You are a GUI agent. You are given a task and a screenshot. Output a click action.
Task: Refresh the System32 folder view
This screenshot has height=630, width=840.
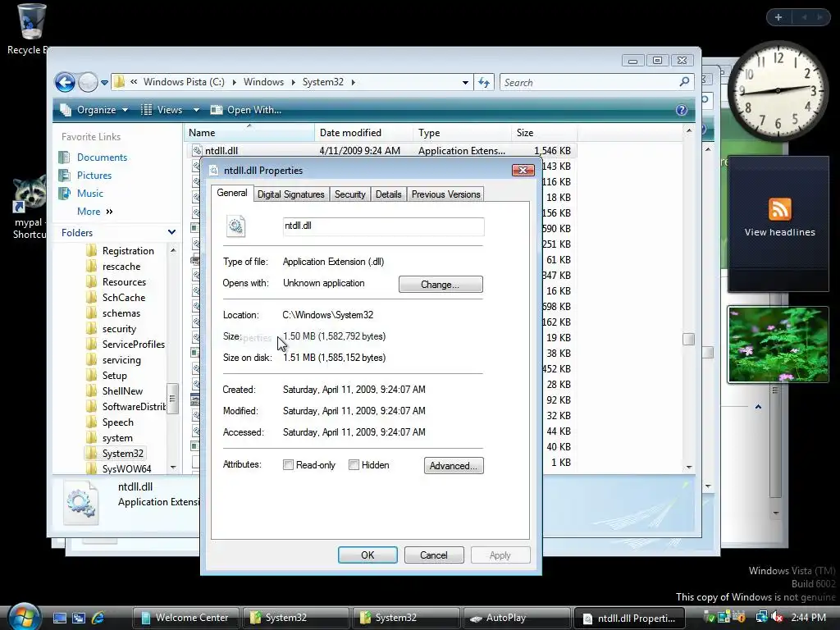(484, 82)
